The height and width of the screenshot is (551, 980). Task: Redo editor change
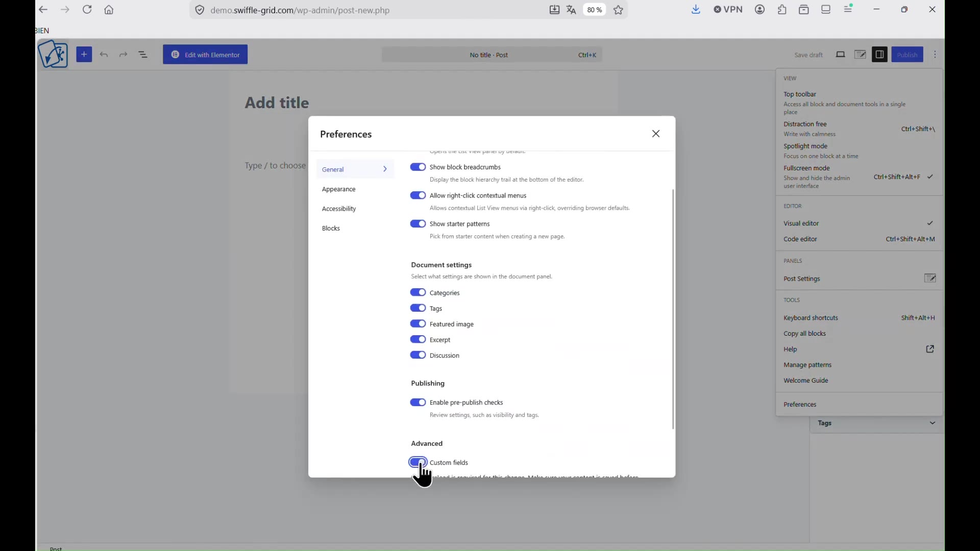[124, 55]
